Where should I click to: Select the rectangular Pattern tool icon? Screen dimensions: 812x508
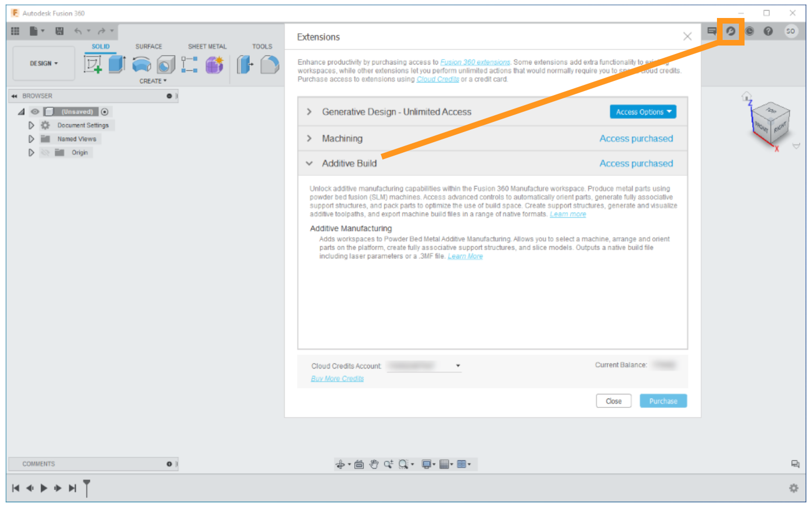click(190, 65)
